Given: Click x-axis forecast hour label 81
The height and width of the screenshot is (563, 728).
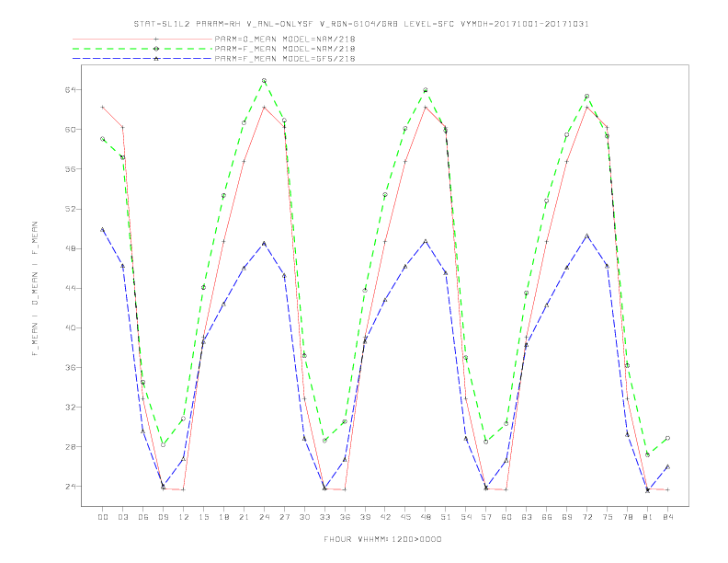Looking at the screenshot, I should click(x=648, y=517).
